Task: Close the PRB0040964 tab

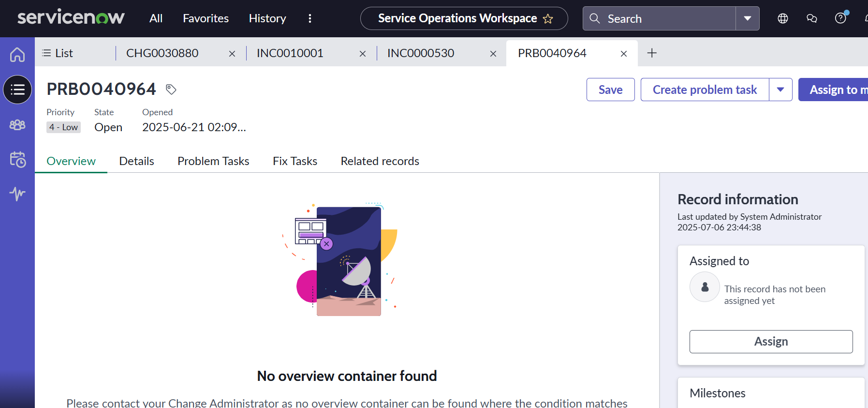Action: point(624,54)
